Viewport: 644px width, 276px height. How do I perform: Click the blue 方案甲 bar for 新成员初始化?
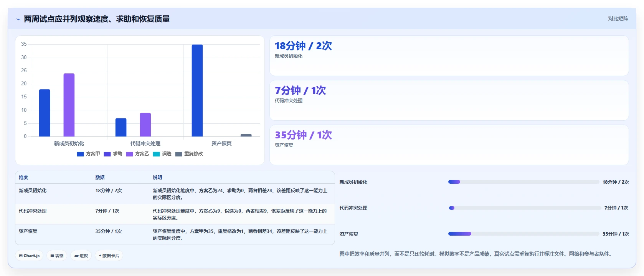click(45, 113)
